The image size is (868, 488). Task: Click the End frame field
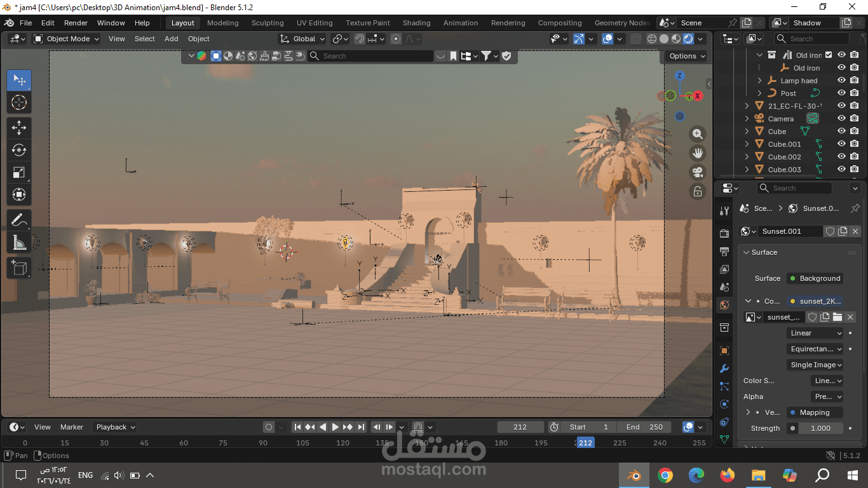[644, 427]
